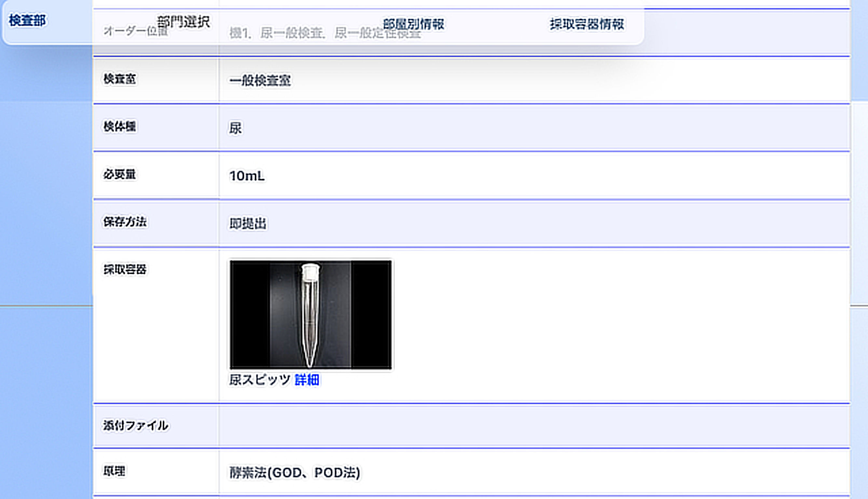Click the 一般検査室 value cell
The image size is (868, 499).
click(260, 81)
